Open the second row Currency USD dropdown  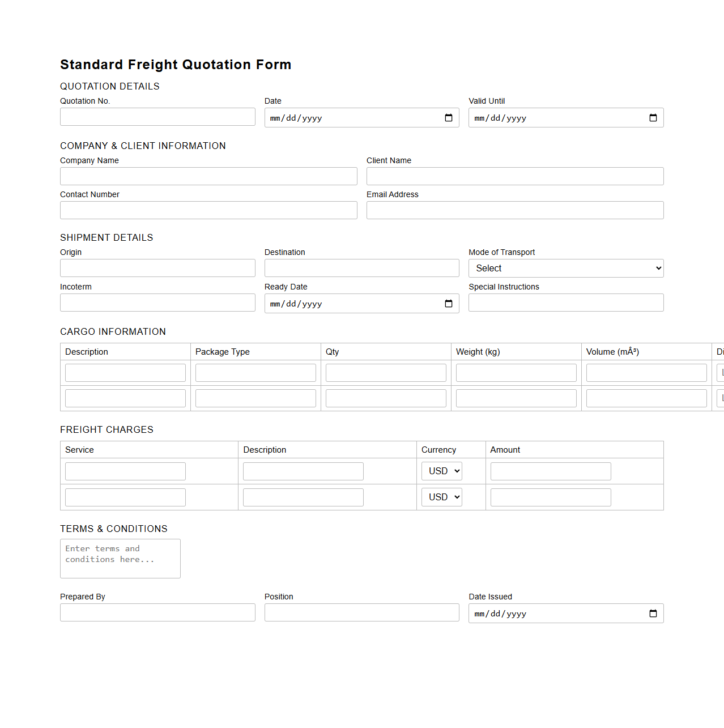click(441, 497)
